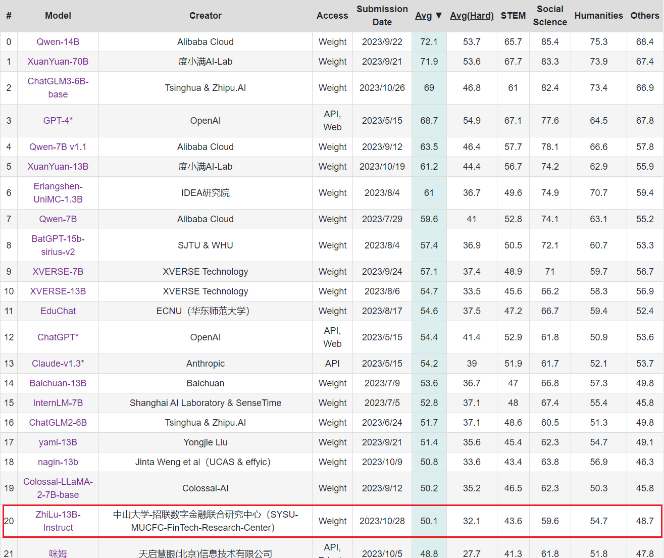Open the Baichuan-13B model link

57,383
